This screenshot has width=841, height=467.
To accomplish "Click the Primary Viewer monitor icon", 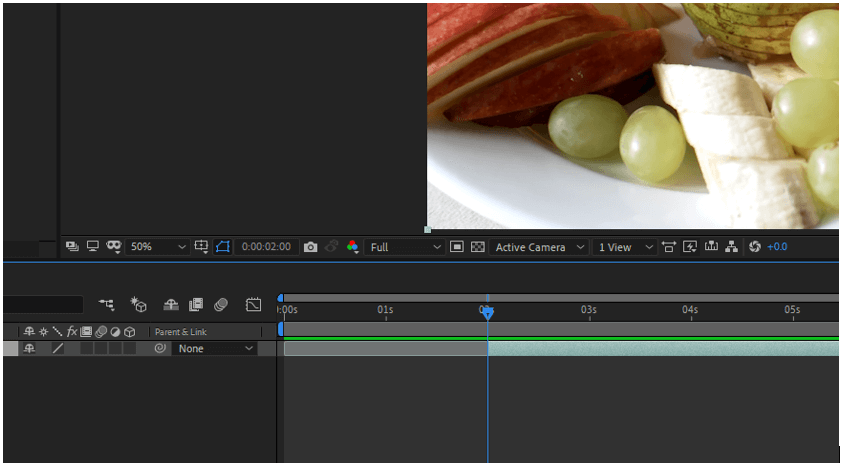I will click(x=93, y=246).
